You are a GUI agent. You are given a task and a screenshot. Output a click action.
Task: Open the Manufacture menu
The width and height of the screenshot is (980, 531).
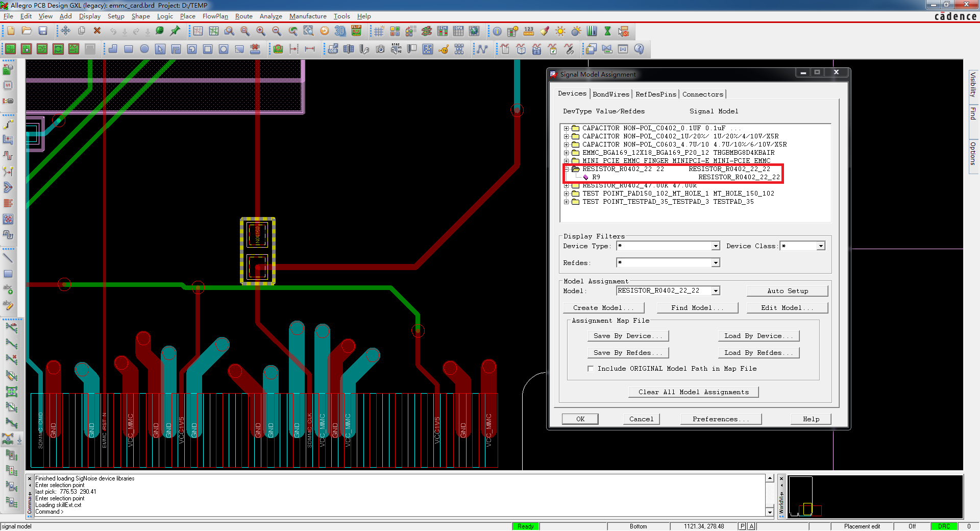[308, 16]
